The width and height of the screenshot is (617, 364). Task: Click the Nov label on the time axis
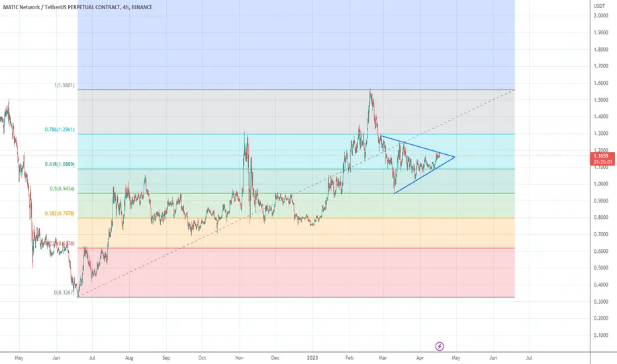click(239, 358)
